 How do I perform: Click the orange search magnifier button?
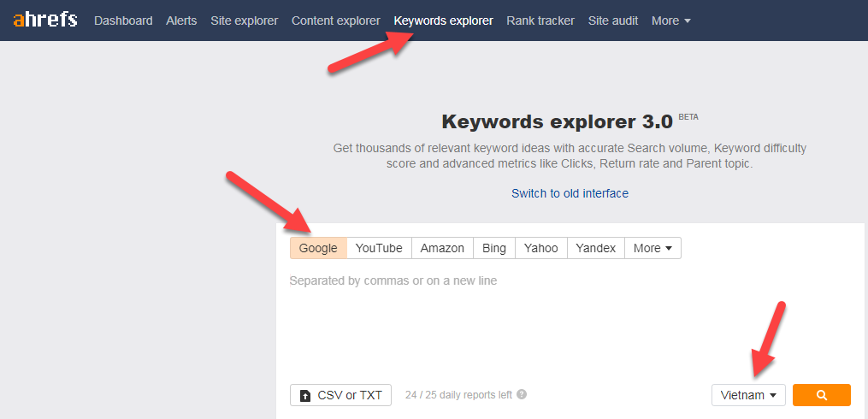pos(821,395)
